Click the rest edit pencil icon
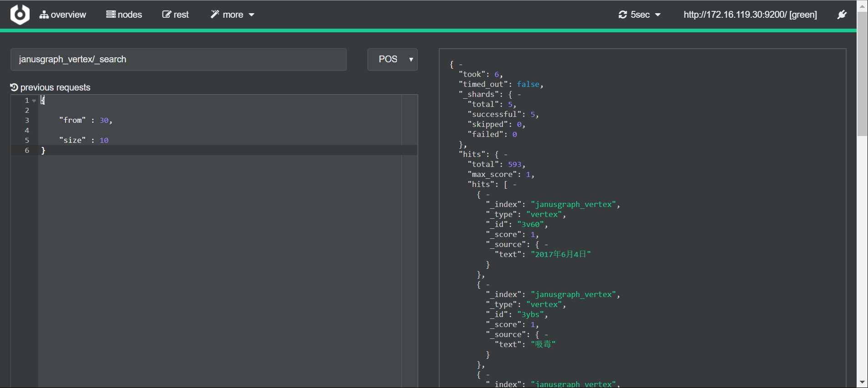 [167, 15]
